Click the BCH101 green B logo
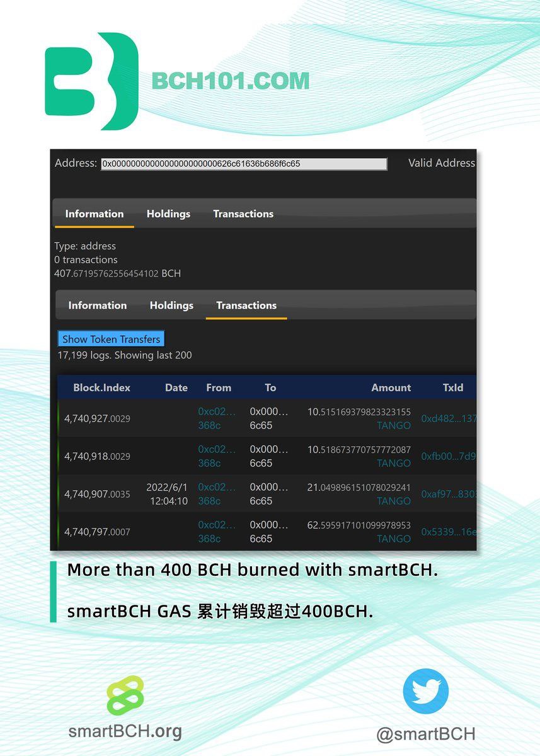 (x=91, y=81)
